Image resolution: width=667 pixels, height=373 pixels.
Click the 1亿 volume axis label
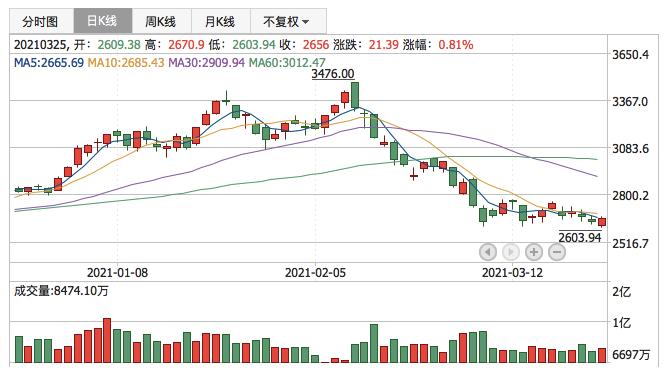tap(621, 323)
